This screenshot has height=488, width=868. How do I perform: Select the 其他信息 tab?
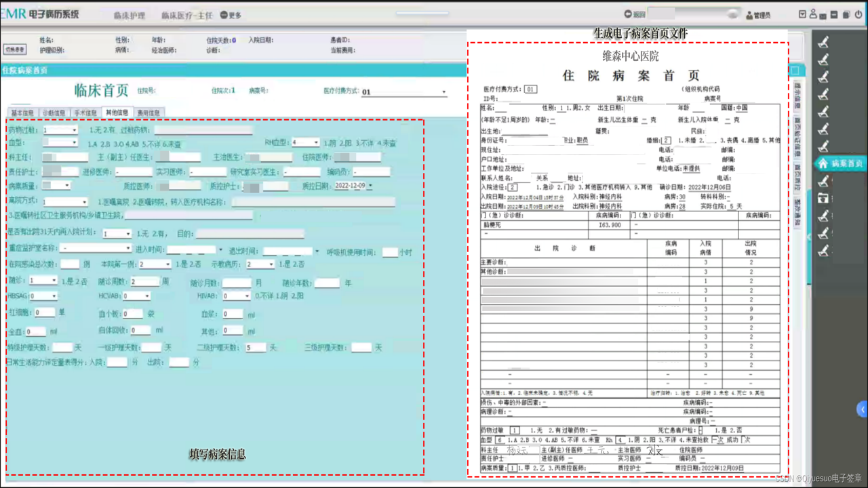[117, 113]
